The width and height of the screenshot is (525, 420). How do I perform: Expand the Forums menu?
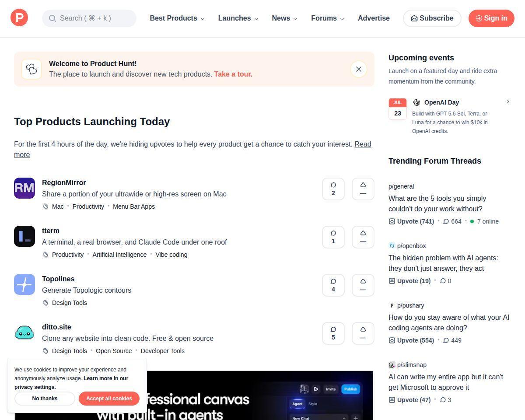(328, 18)
